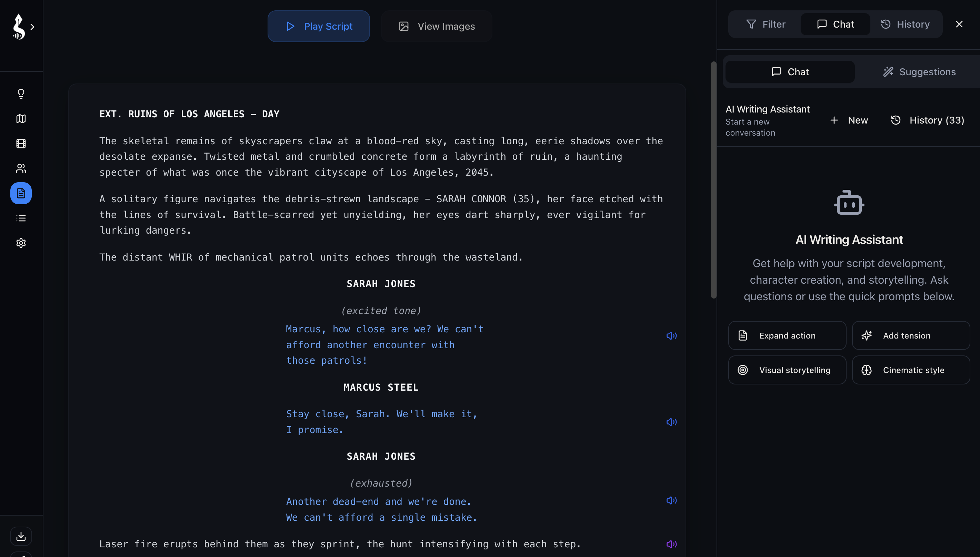
Task: Toggle the speaker icon beside laser fire action
Action: (671, 544)
